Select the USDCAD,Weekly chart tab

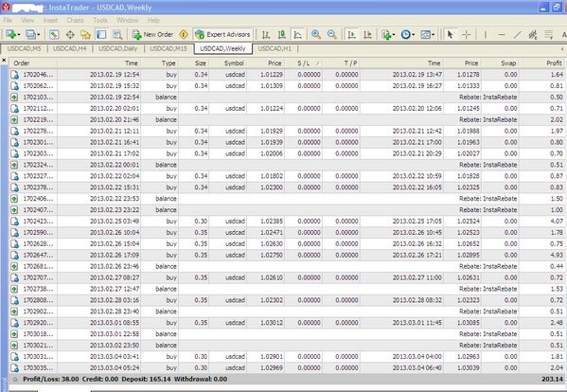click(222, 48)
